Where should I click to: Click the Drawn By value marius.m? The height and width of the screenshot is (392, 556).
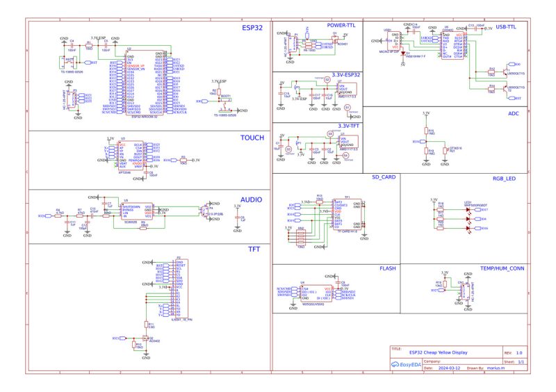click(496, 368)
